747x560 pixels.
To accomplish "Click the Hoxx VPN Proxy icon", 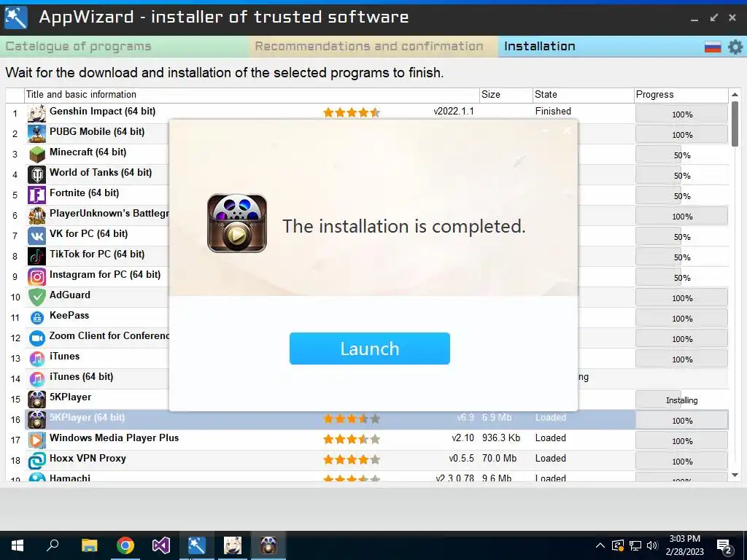I will tap(36, 461).
